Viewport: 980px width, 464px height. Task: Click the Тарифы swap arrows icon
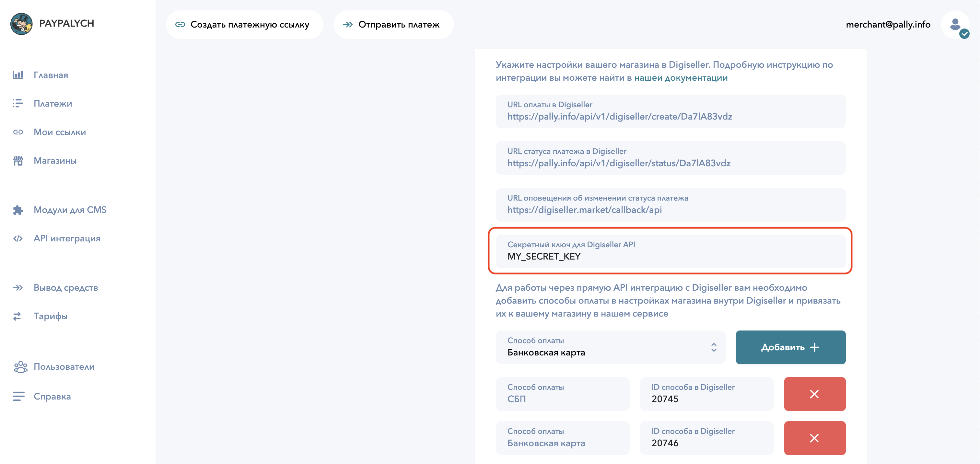click(x=17, y=316)
